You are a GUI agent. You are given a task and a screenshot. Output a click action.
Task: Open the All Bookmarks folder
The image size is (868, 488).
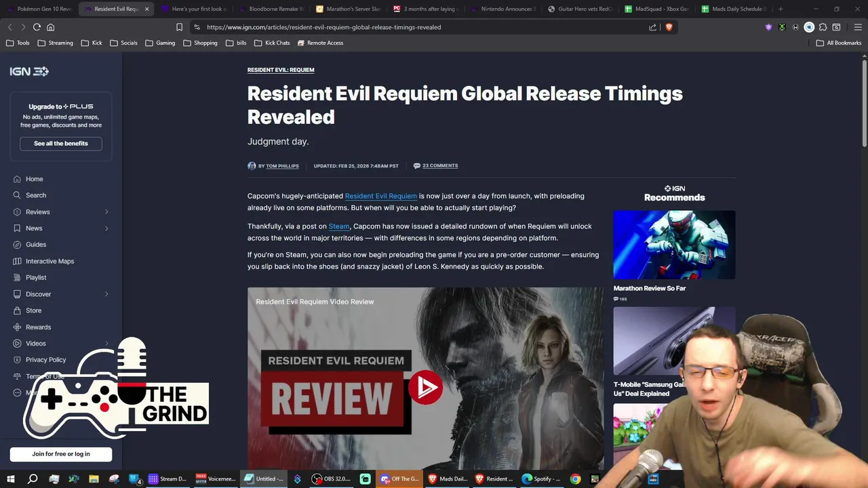(839, 43)
